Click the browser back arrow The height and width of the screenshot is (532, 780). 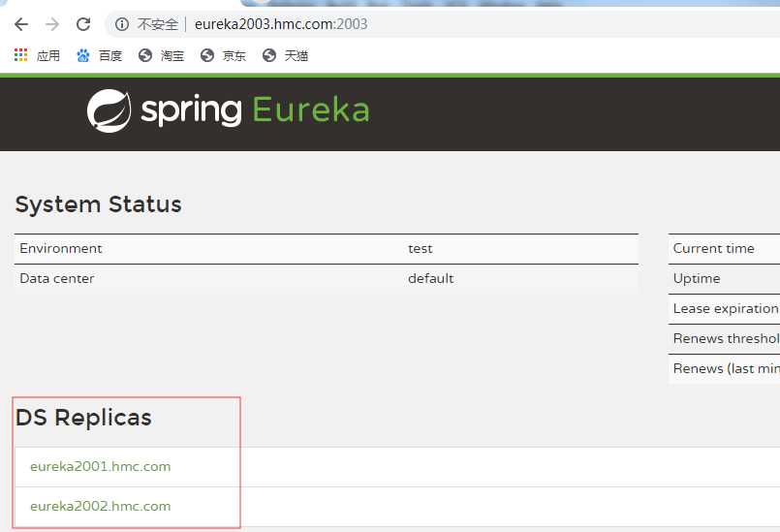(21, 24)
